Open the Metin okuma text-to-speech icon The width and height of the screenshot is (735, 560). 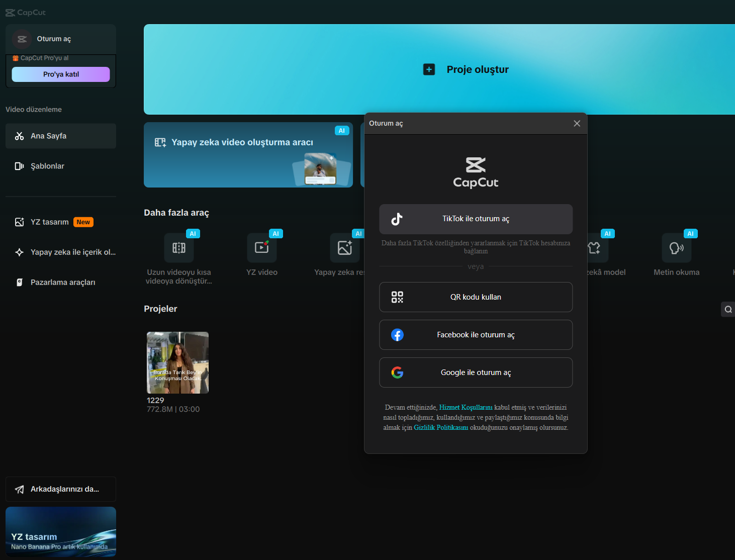point(677,247)
